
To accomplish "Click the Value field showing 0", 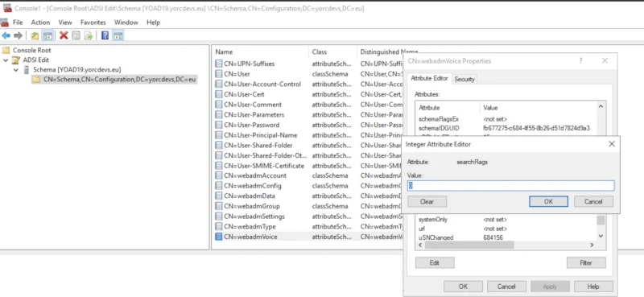I will [x=510, y=186].
